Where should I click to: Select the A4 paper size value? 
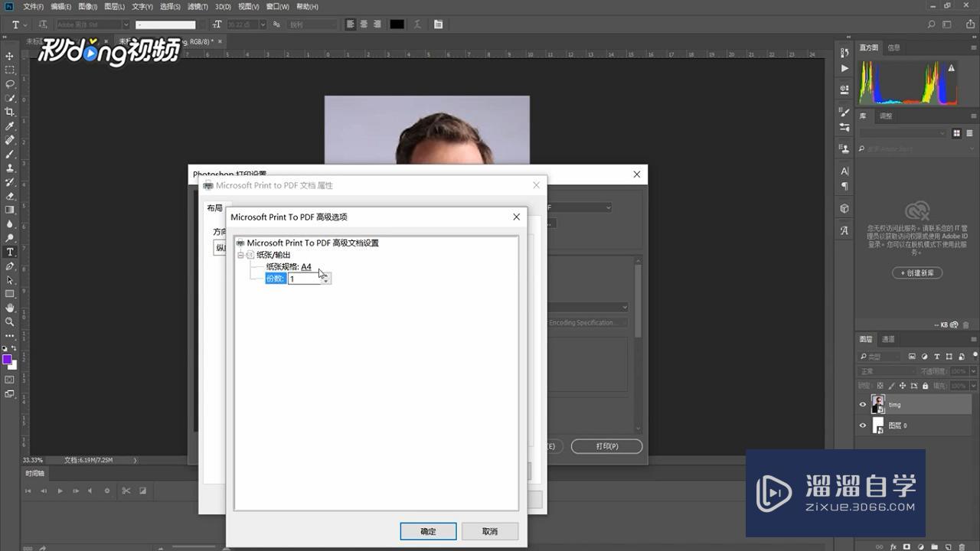click(x=306, y=267)
